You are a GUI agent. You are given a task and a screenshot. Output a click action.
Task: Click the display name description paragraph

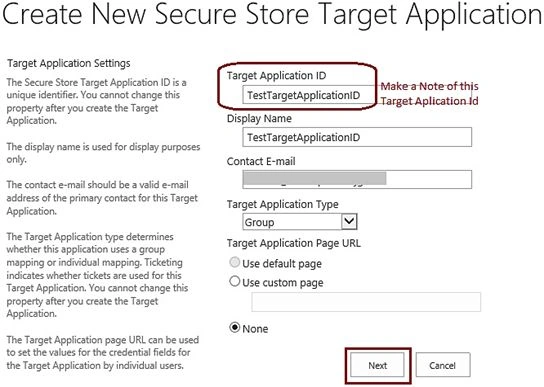[103, 153]
